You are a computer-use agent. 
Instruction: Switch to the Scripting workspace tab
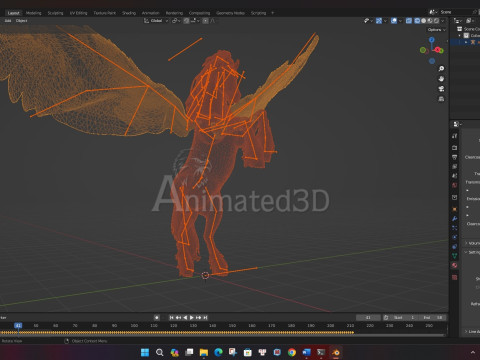point(258,13)
